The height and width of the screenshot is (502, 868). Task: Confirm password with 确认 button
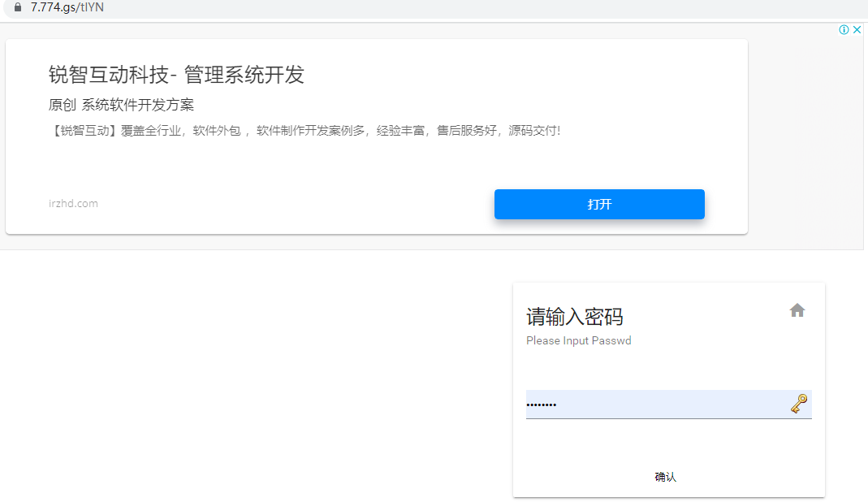coord(665,477)
